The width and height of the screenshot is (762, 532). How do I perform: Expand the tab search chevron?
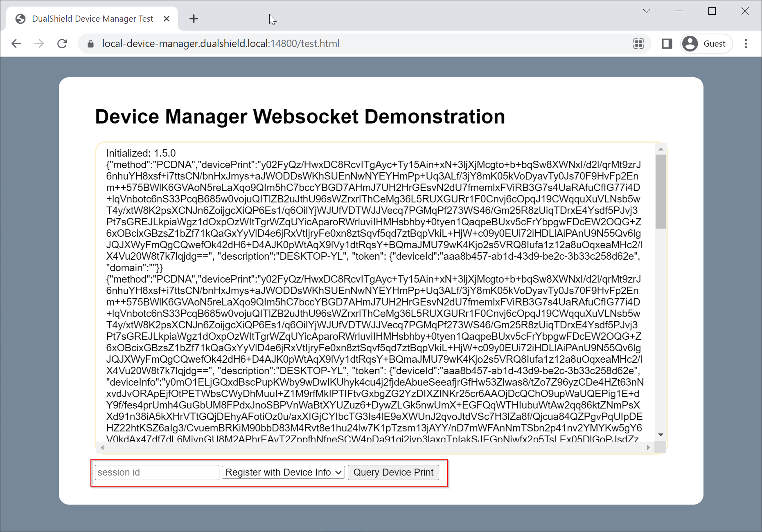[647, 11]
